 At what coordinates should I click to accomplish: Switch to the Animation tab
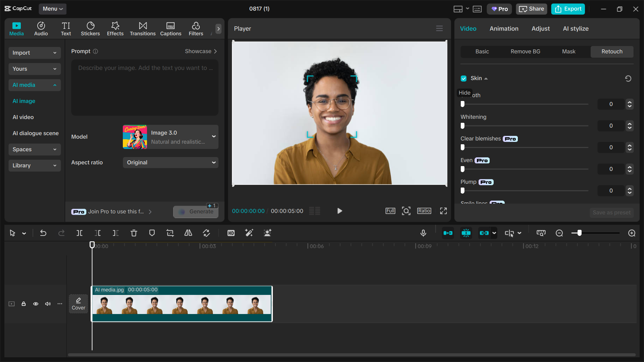[504, 29]
